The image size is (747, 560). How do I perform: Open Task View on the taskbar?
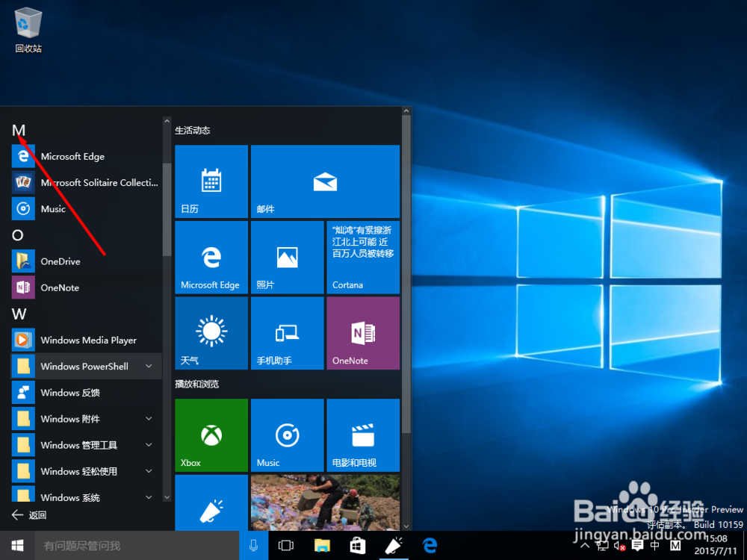(x=286, y=545)
